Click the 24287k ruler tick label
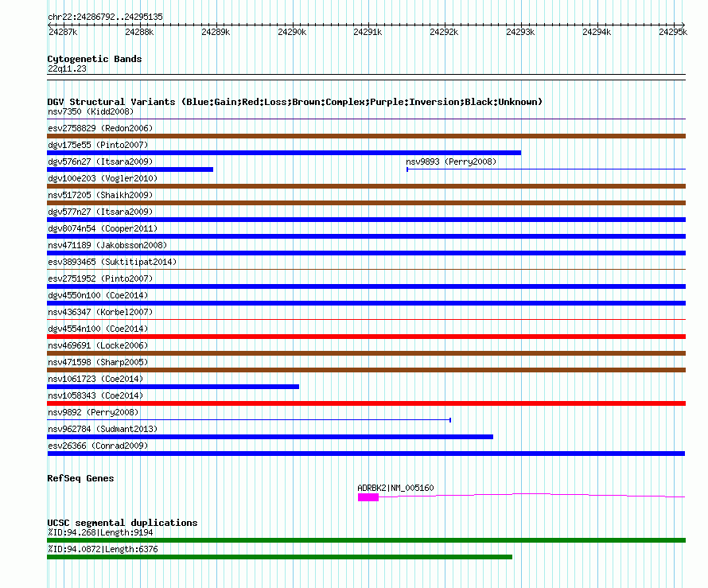 (63, 32)
